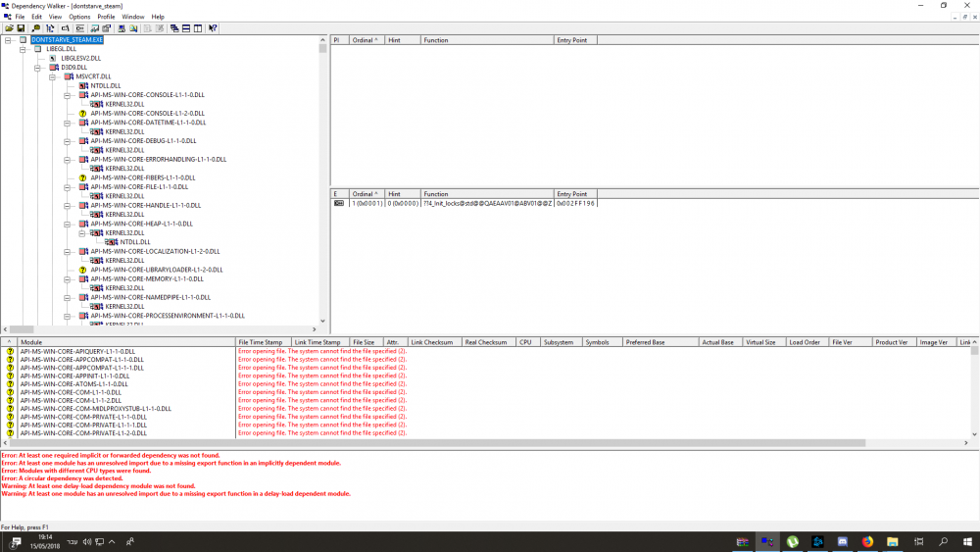
Task: Click question-mark icon beside API-MS-WIN-CORE-FIBERS-L1-1-0.DLL
Action: coord(82,178)
